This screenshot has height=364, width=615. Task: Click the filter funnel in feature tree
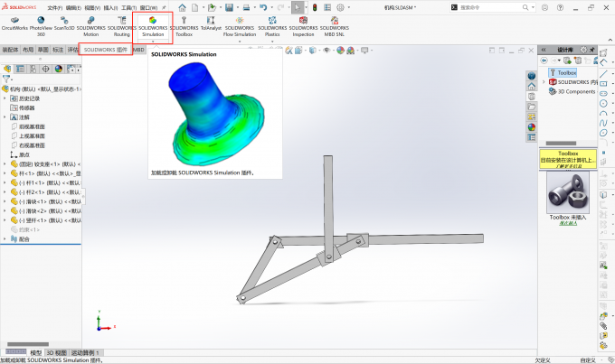click(x=6, y=79)
